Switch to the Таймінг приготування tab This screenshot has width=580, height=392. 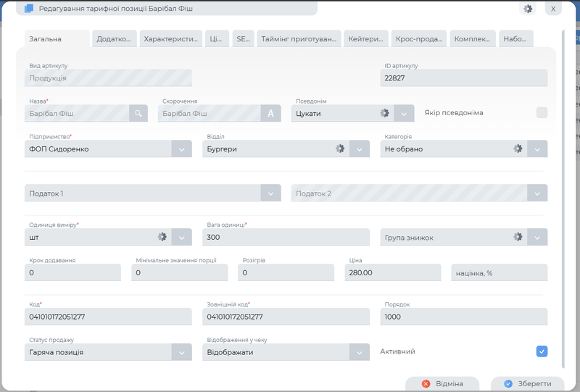[299, 39]
